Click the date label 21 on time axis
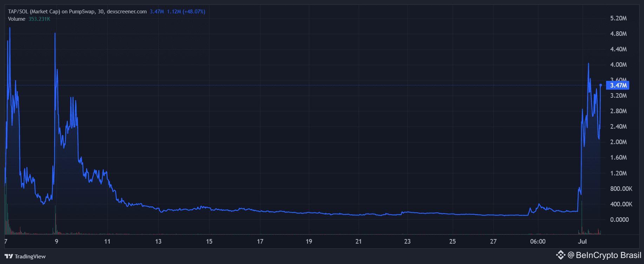The width and height of the screenshot is (644, 264). coord(358,242)
